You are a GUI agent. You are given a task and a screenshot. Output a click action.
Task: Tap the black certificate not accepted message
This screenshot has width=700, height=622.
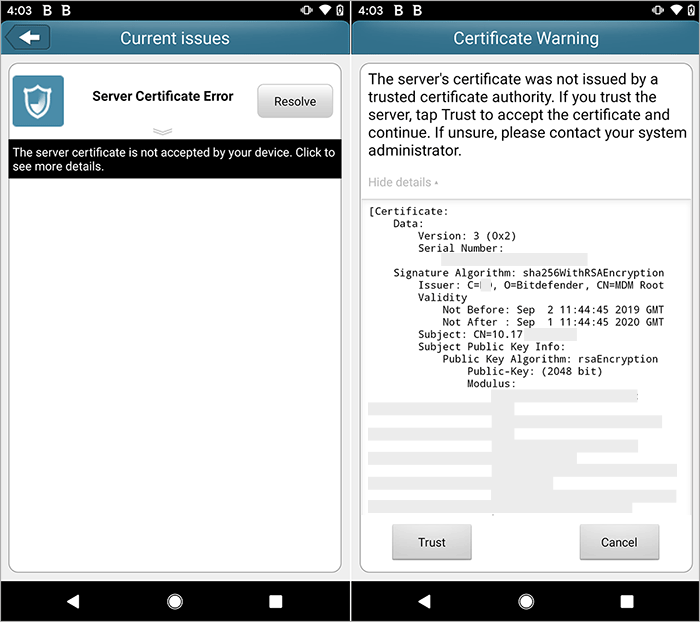tap(174, 159)
